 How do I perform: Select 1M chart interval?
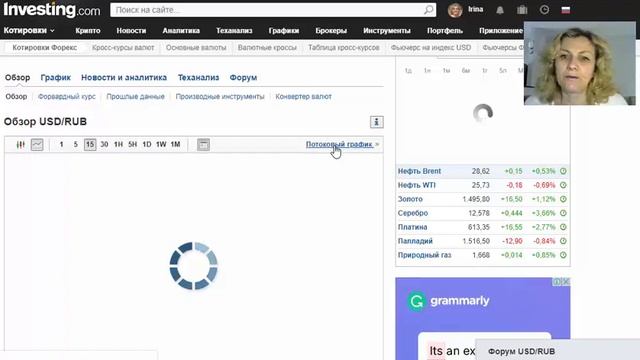click(x=176, y=144)
